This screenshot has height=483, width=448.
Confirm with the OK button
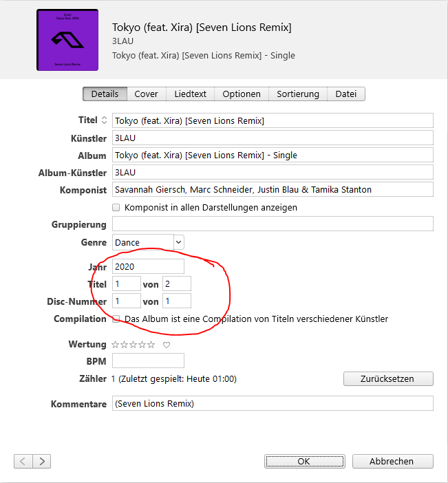click(x=305, y=462)
